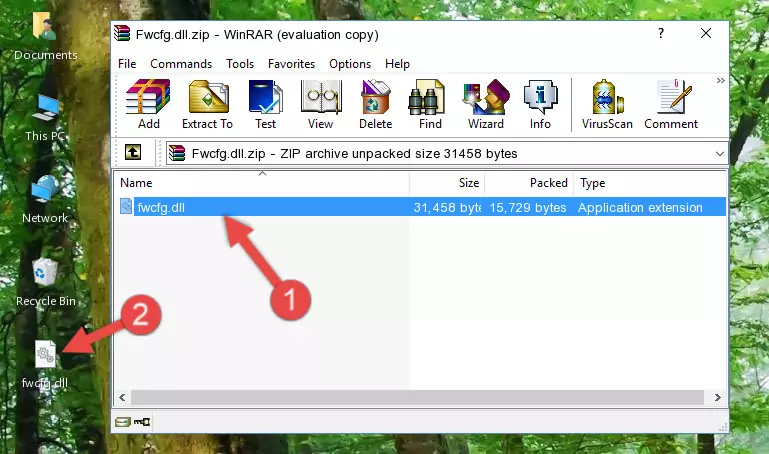Launch the Wizard tool
The image size is (769, 454).
click(x=486, y=104)
